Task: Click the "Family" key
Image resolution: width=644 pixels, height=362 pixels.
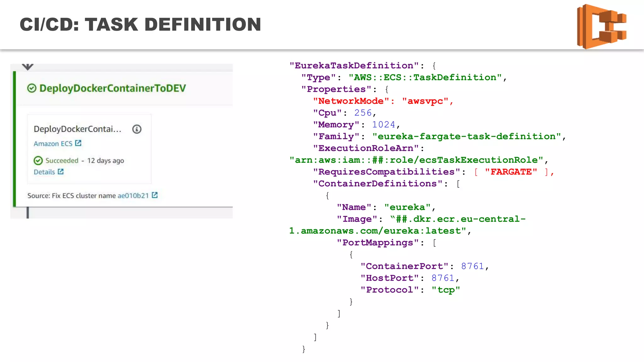Action: [336, 136]
